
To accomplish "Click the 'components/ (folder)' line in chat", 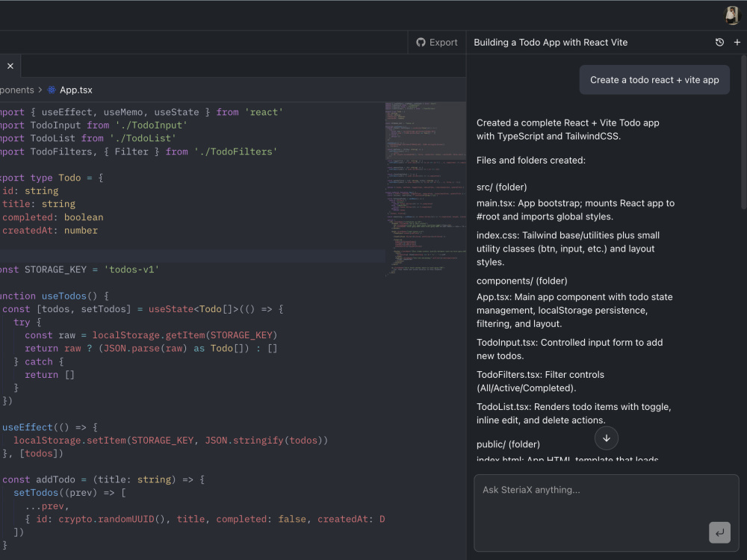I will 521,281.
